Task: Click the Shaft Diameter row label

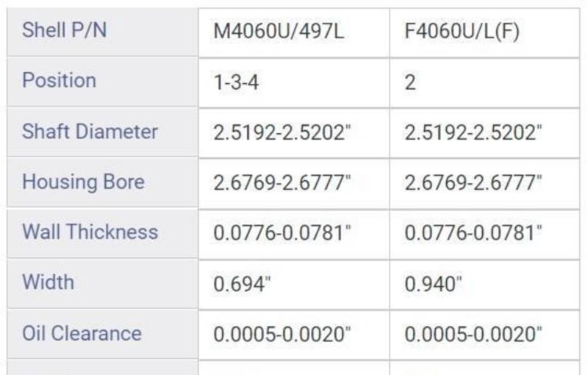Action: [x=90, y=132]
